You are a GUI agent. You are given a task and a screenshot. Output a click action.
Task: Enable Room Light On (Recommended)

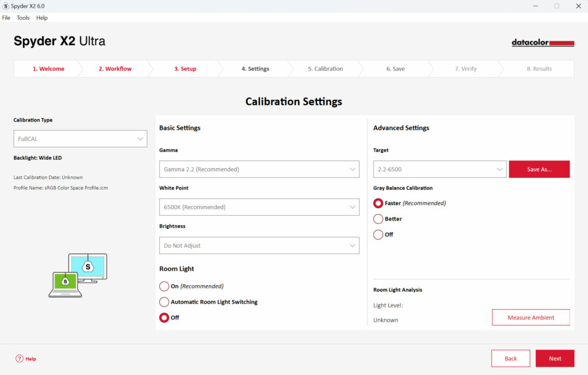click(x=164, y=286)
